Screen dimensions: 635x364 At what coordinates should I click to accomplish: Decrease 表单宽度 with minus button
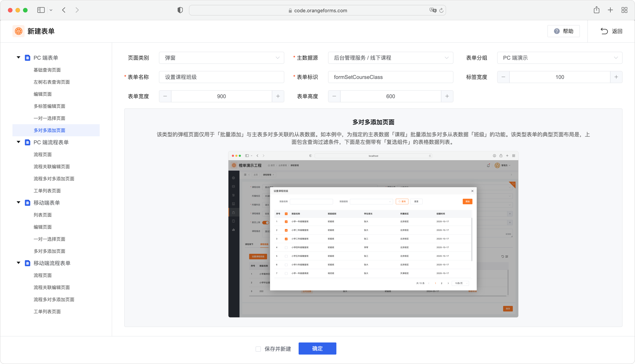click(165, 96)
